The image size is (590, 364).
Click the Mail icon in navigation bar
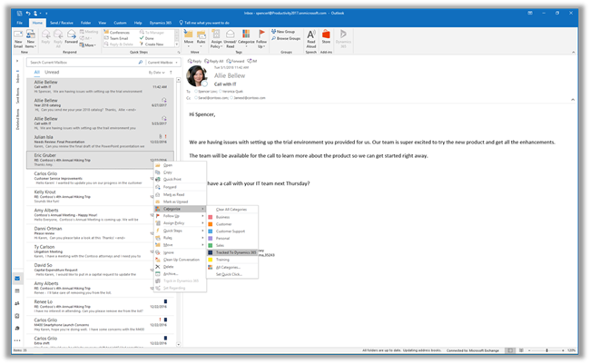point(17,279)
